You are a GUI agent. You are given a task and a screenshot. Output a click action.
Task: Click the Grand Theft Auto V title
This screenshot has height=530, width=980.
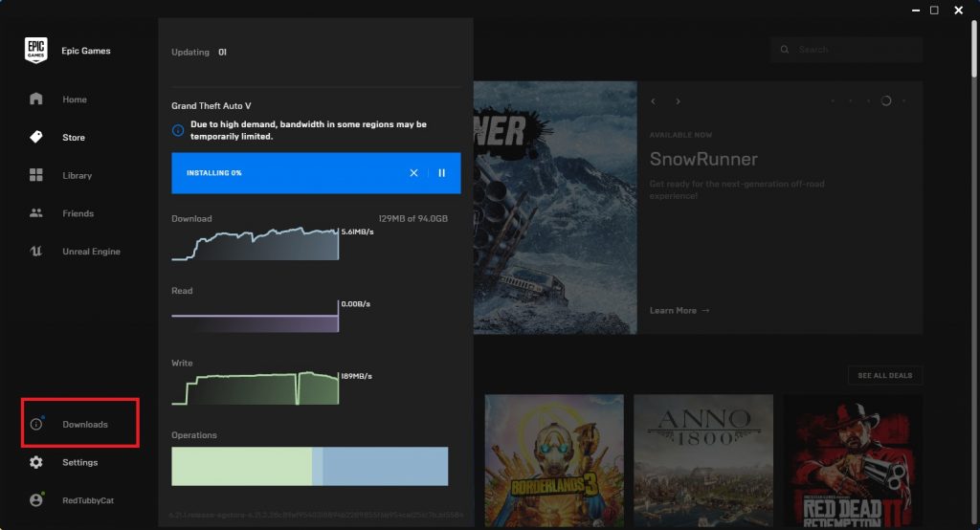(212, 105)
